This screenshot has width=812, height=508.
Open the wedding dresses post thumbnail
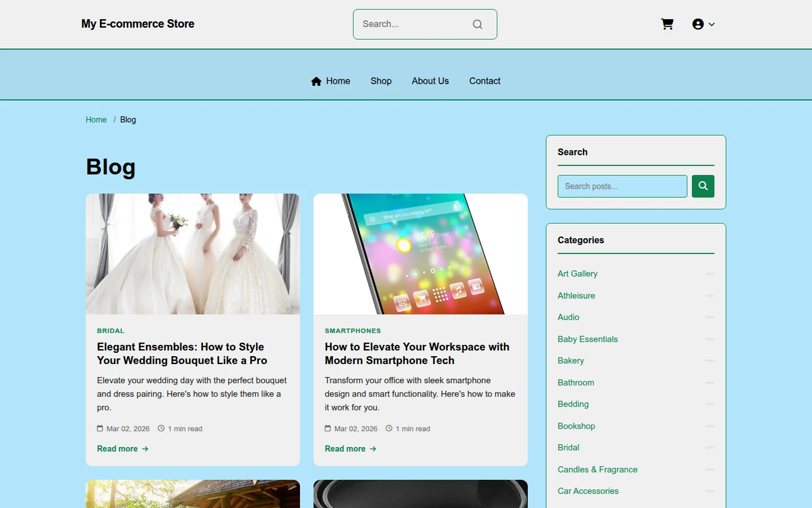[193, 254]
